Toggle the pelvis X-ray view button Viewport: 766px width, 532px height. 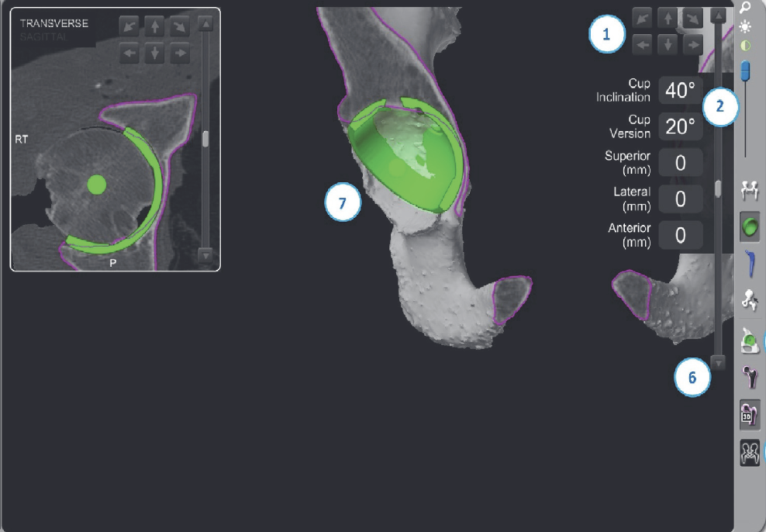(750, 452)
